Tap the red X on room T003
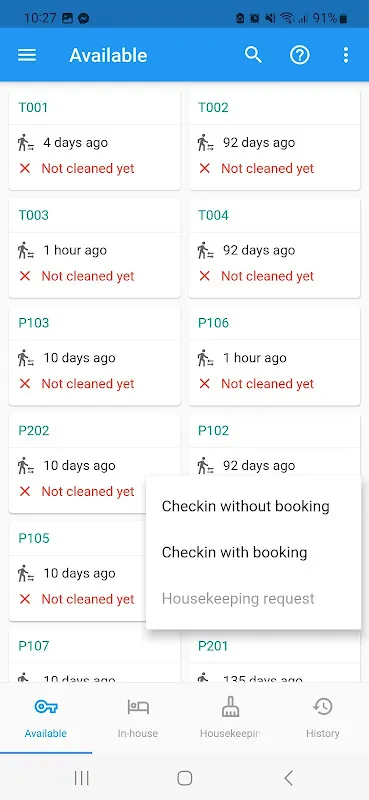Viewport: 369px width, 800px height. pos(24,276)
